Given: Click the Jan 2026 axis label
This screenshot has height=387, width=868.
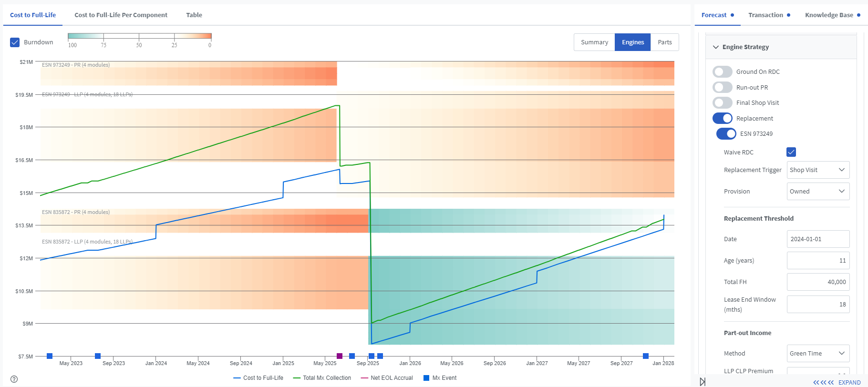Looking at the screenshot, I should (x=410, y=363).
